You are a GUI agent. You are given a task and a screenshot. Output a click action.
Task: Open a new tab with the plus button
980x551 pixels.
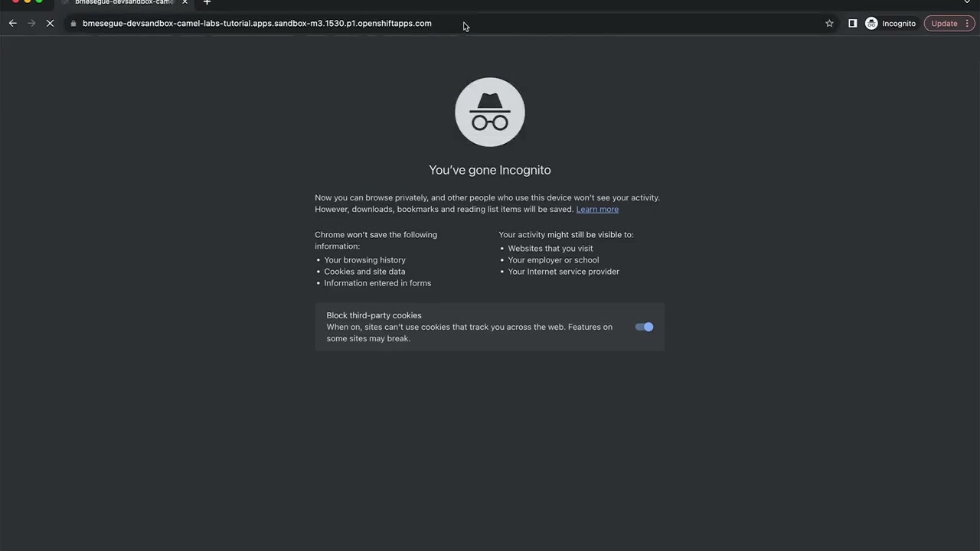(207, 2)
